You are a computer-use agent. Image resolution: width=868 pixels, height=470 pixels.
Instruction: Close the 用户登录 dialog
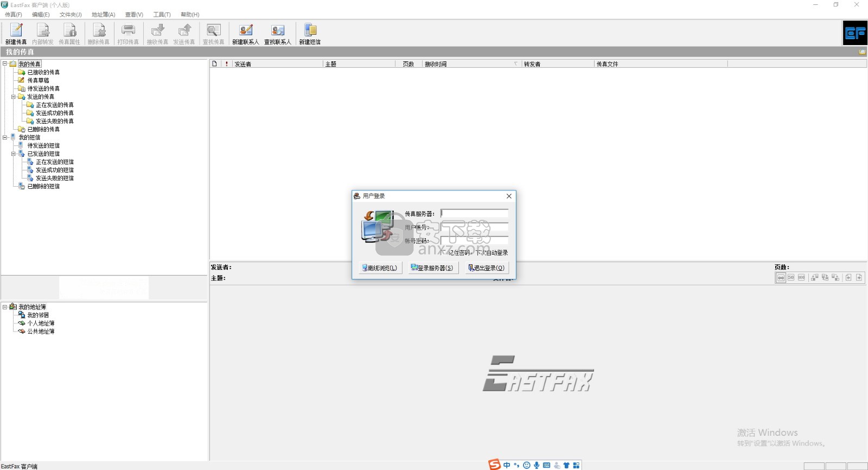[x=509, y=196]
